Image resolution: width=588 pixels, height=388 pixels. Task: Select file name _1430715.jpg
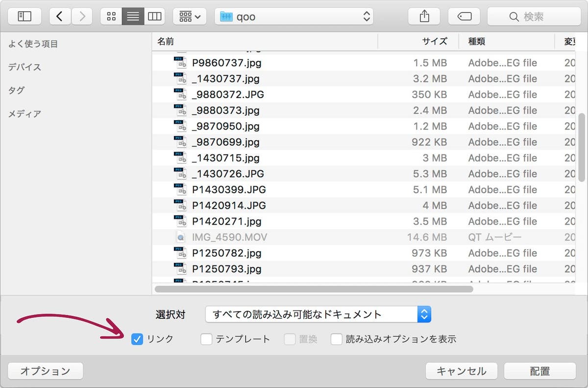tap(225, 158)
